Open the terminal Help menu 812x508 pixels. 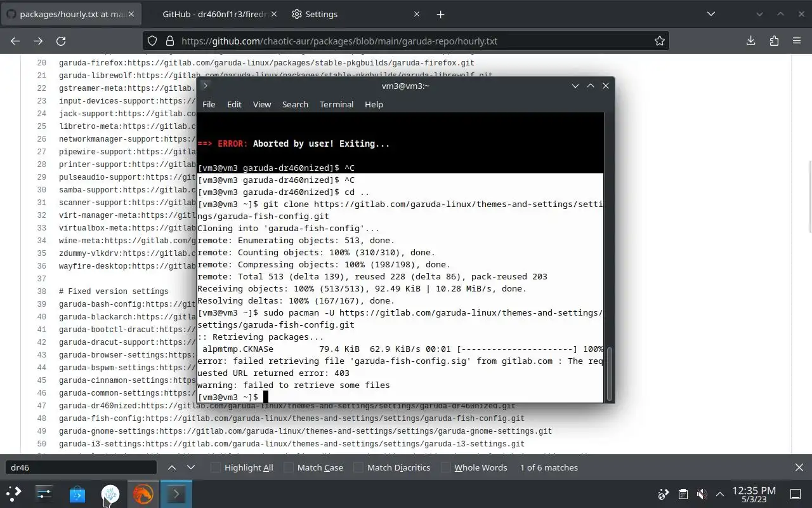pos(374,104)
